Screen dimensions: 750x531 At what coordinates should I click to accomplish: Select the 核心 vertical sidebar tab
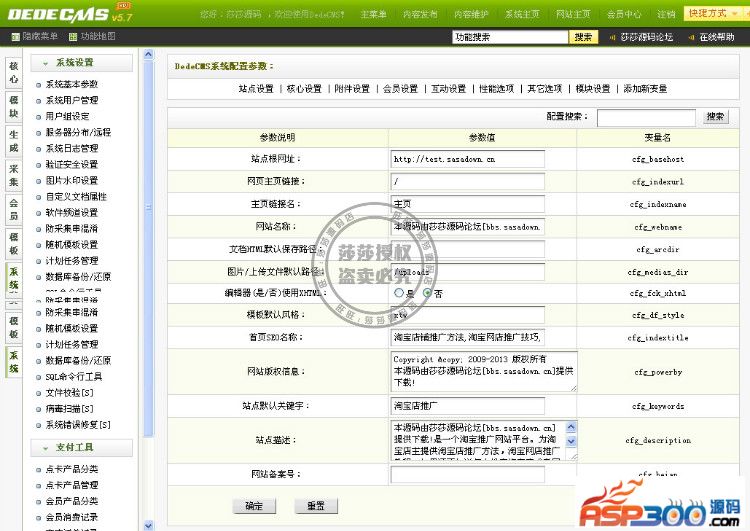pyautogui.click(x=14, y=73)
